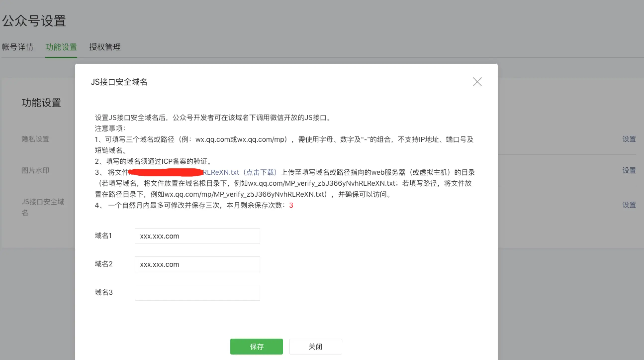
Task: Click 设置 link for 隐私设置 row
Action: pyautogui.click(x=629, y=139)
